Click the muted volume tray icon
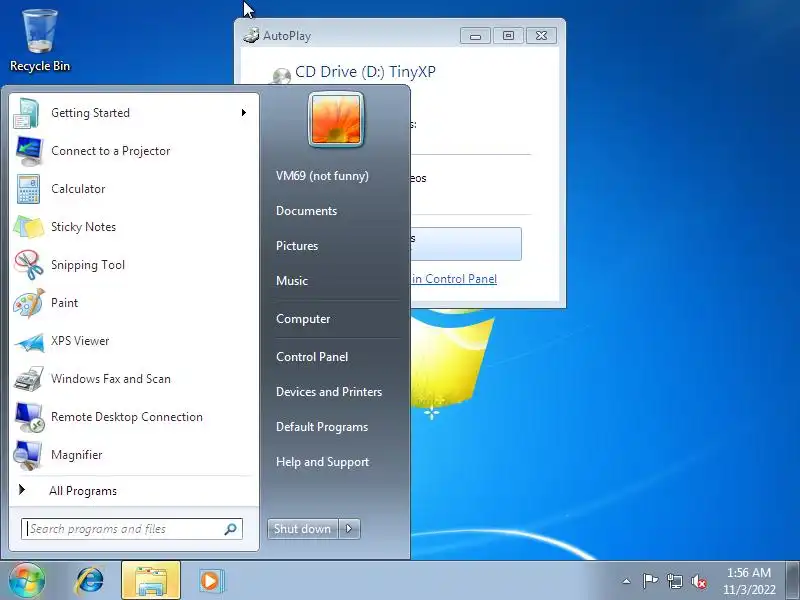Image resolution: width=800 pixels, height=600 pixels. tap(699, 581)
